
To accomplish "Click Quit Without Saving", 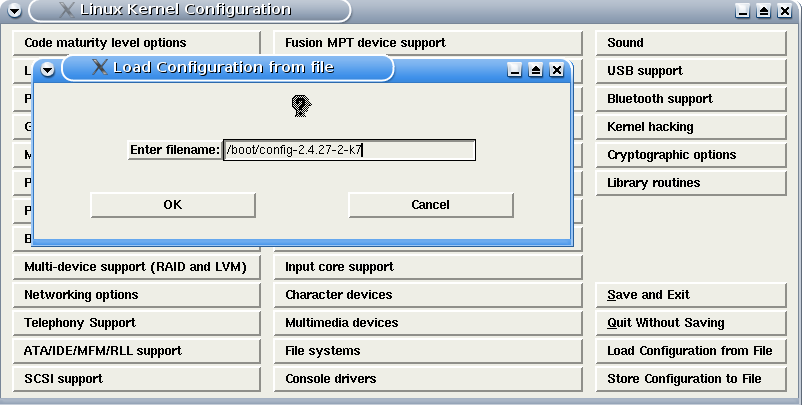I will pyautogui.click(x=691, y=323).
